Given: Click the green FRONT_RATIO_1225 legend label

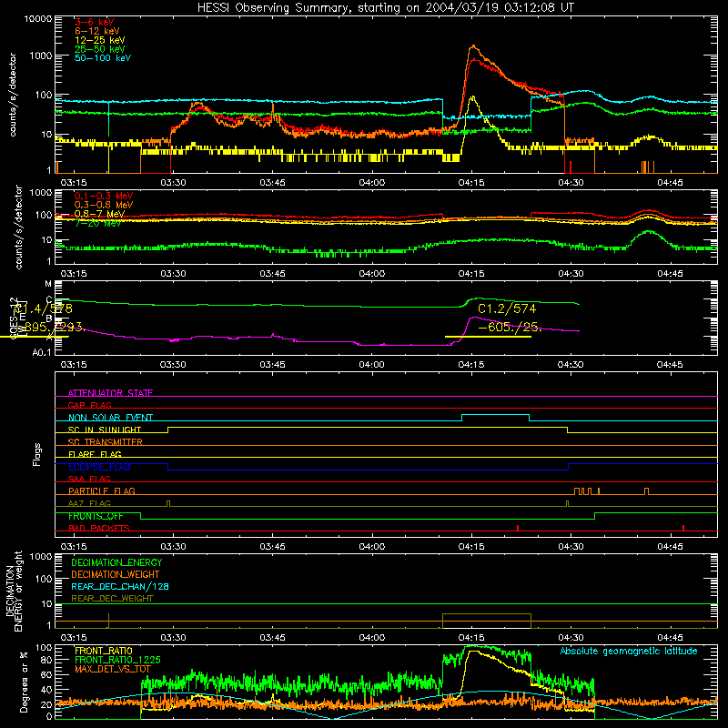Looking at the screenshot, I should click(117, 660).
